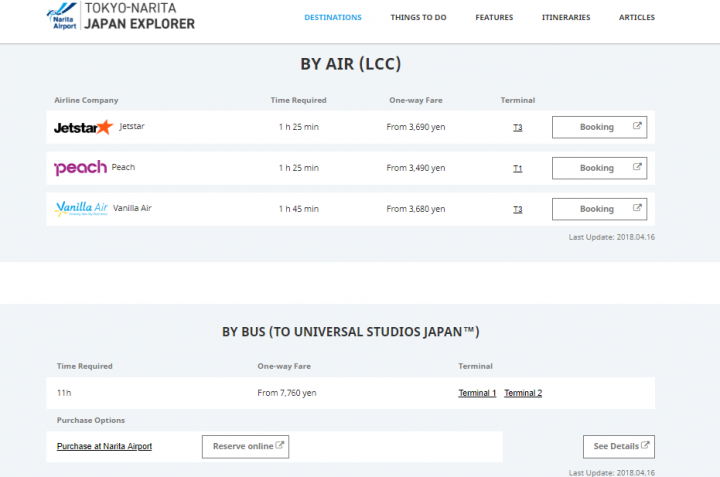The width and height of the screenshot is (720, 477).
Task: Click the 'Airline Company' column header
Action: pos(86,100)
